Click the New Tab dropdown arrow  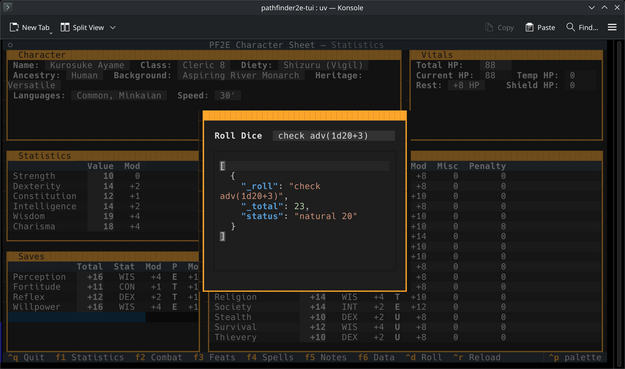(x=51, y=33)
